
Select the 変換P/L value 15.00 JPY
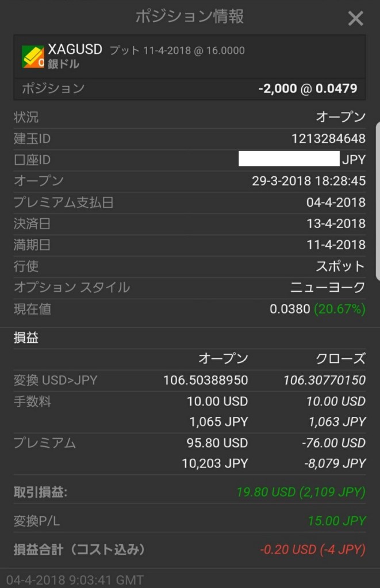pyautogui.click(x=336, y=521)
